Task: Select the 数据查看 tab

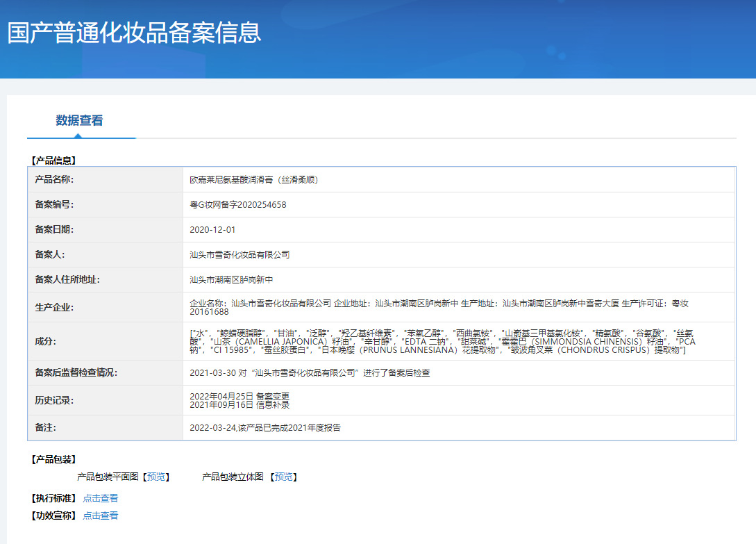Action: click(x=80, y=120)
